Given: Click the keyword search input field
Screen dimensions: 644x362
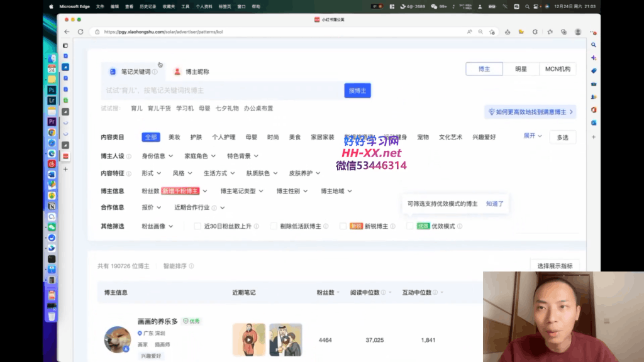Looking at the screenshot, I should click(222, 90).
